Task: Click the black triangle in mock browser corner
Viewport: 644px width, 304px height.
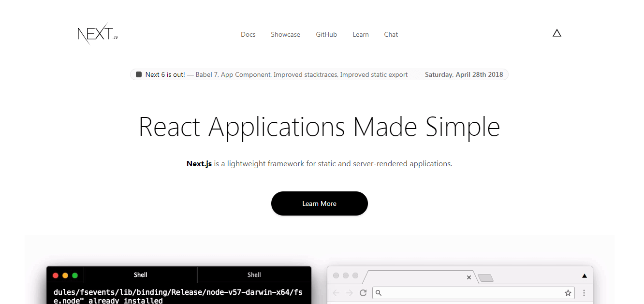Action: click(584, 276)
